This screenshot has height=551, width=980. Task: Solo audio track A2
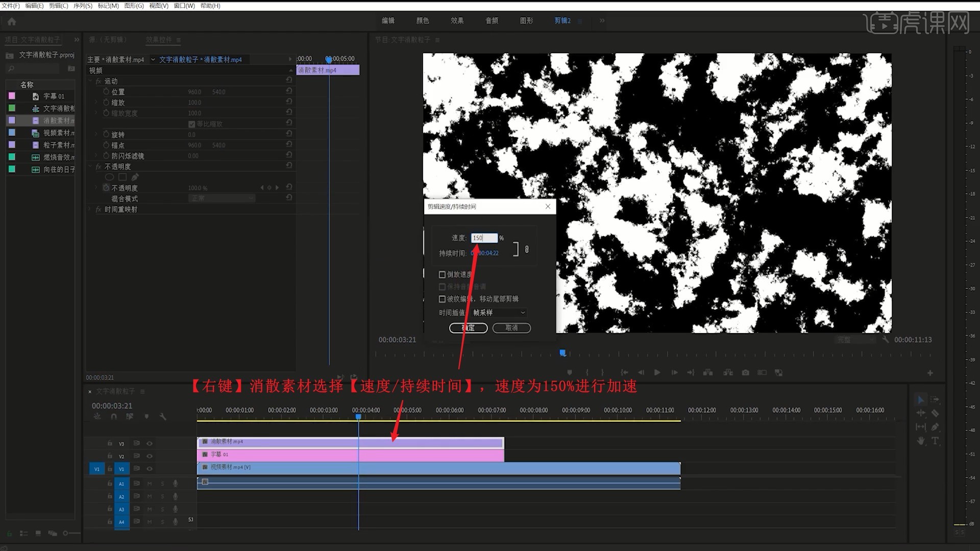tap(163, 496)
